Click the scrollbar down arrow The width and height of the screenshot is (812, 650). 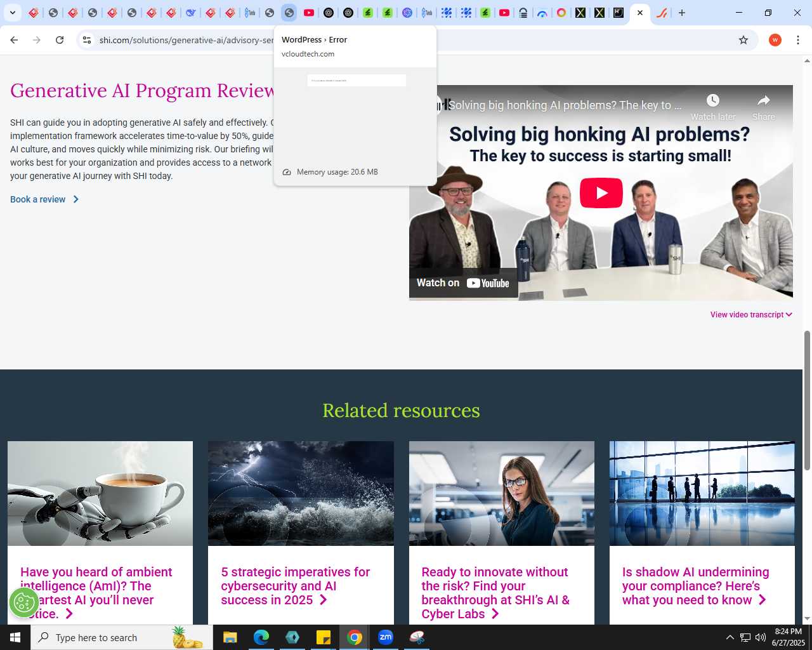click(807, 619)
